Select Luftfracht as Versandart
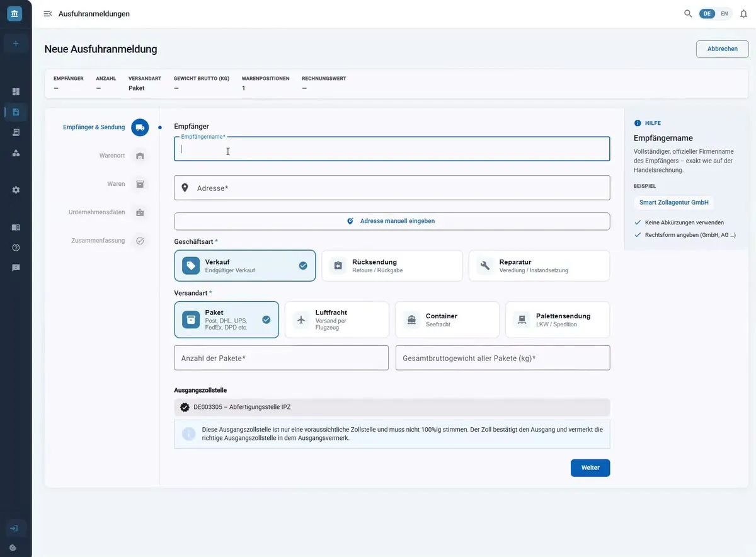 coord(336,320)
